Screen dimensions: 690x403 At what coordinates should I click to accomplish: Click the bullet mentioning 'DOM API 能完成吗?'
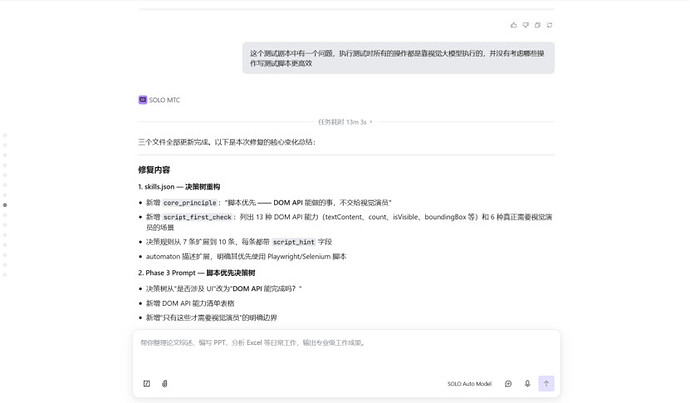(x=224, y=289)
